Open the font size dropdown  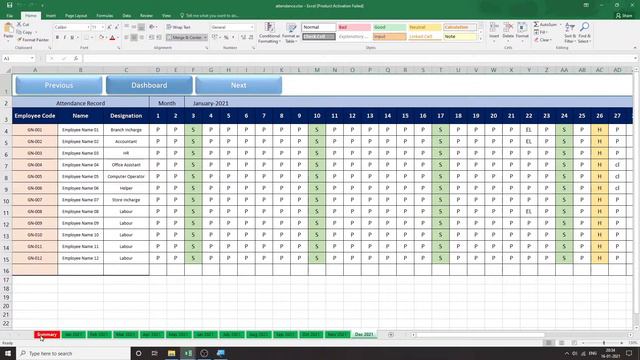(x=102, y=27)
